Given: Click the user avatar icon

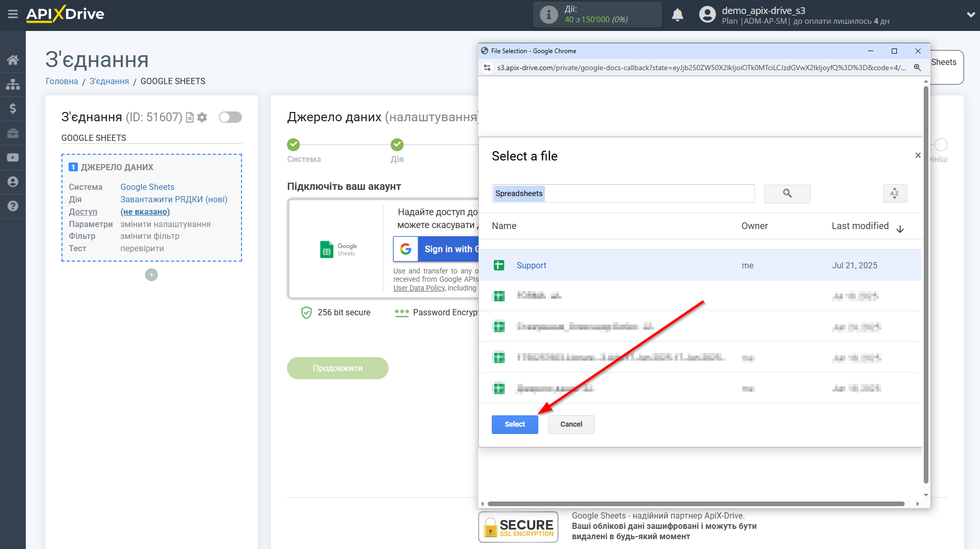Looking at the screenshot, I should 708,14.
